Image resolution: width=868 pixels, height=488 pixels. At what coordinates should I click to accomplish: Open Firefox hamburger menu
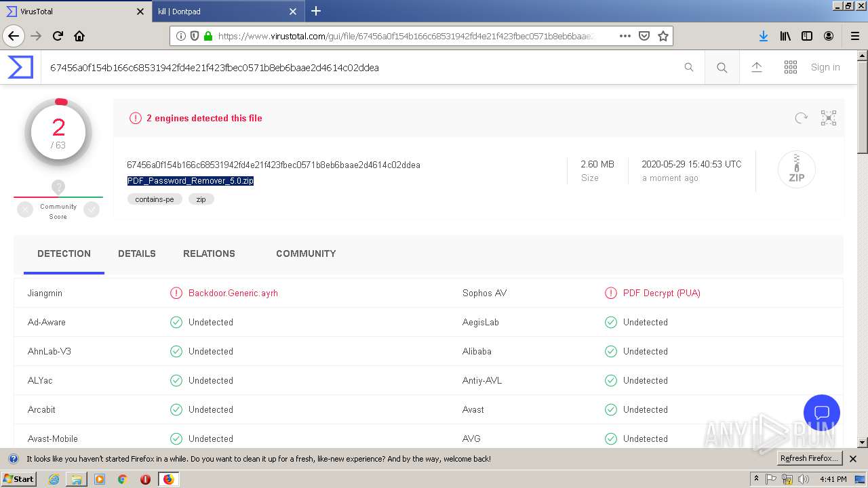tap(854, 36)
